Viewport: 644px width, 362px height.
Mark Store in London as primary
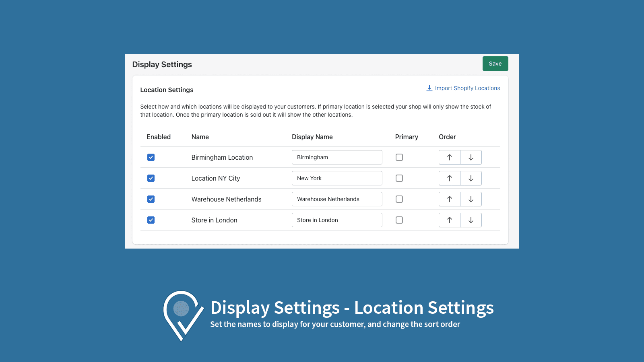coord(399,220)
